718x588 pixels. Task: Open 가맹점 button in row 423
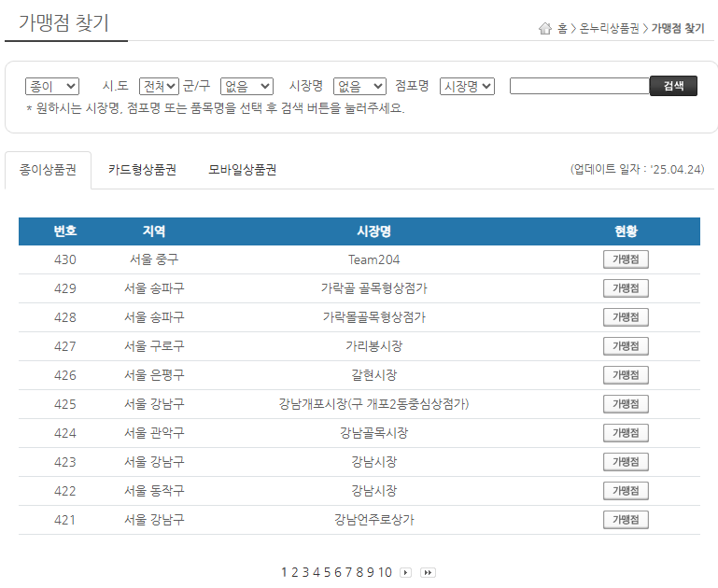626,462
